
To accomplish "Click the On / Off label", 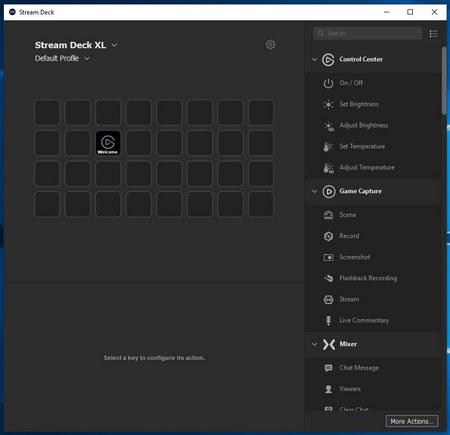I will (351, 83).
